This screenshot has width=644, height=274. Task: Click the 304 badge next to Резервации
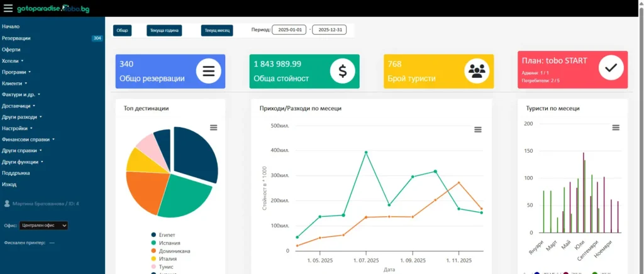(x=97, y=38)
